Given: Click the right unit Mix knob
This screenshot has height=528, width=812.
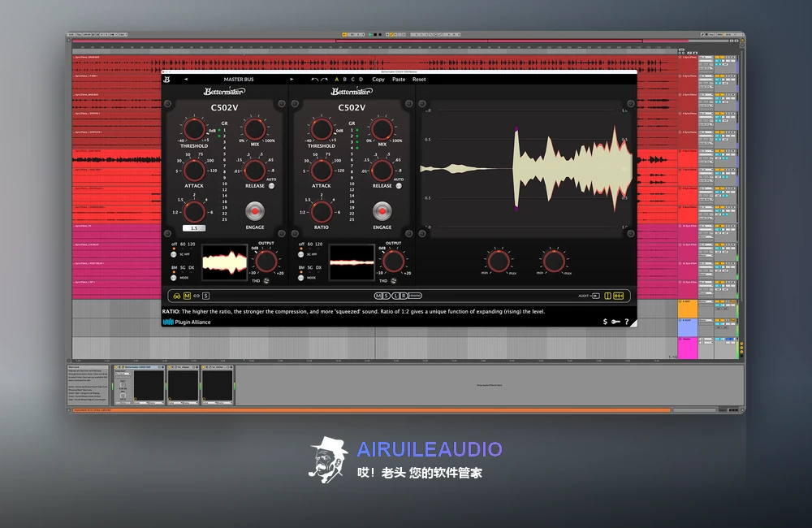Looking at the screenshot, I should click(x=382, y=129).
